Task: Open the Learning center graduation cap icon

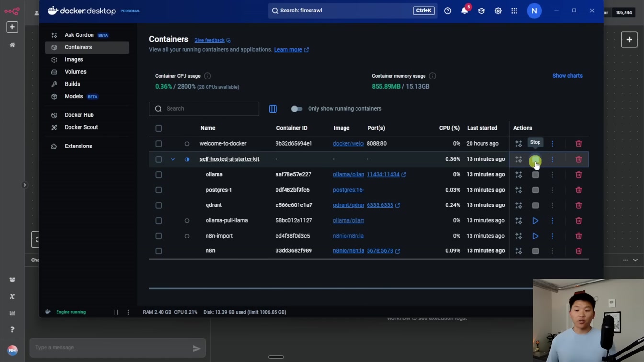Action: coord(482,11)
